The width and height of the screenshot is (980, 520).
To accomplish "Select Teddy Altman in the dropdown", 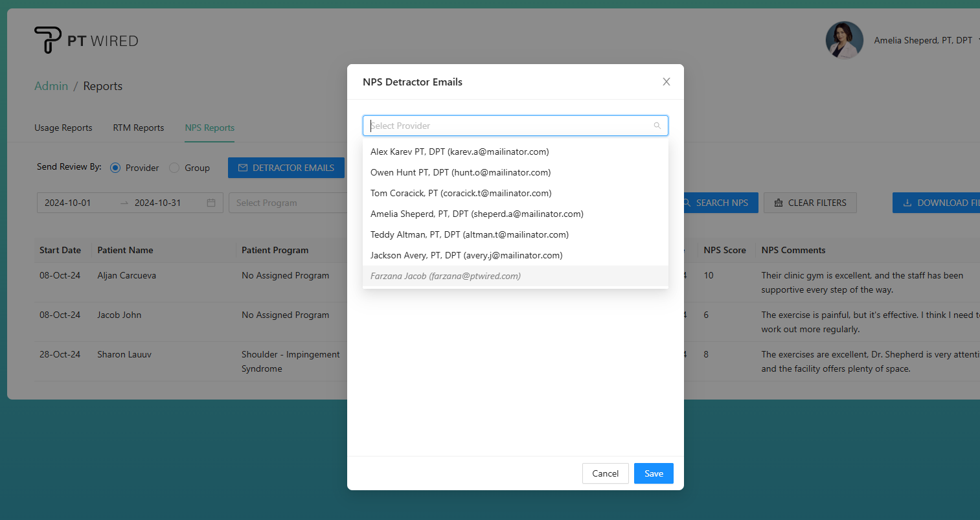I will point(469,234).
